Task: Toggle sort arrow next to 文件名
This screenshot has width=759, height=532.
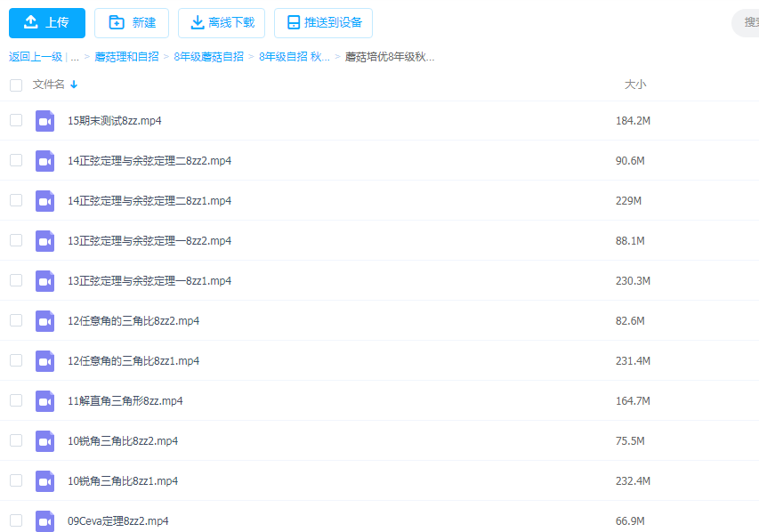Action: tap(74, 85)
